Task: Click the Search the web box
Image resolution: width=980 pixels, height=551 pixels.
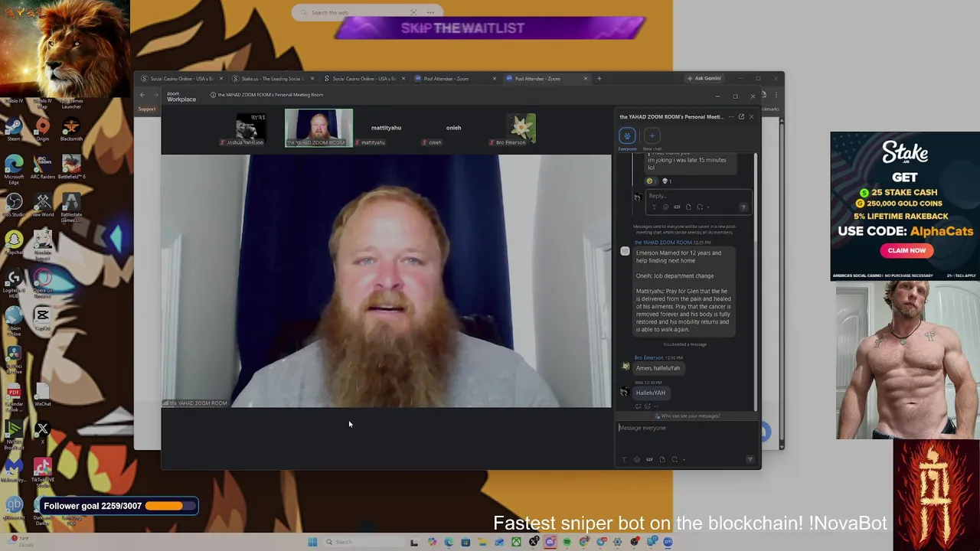Action: click(x=367, y=12)
